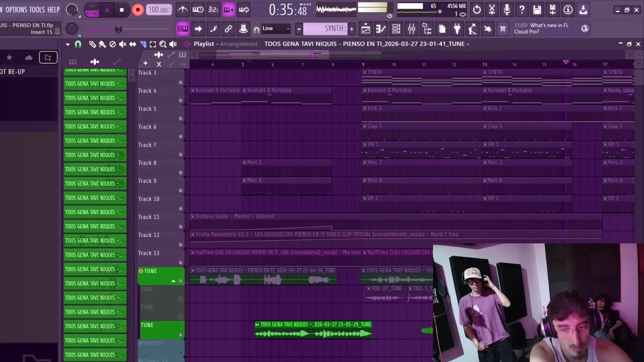Click the chain link multilink icon
644x362 pixels.
228,29
